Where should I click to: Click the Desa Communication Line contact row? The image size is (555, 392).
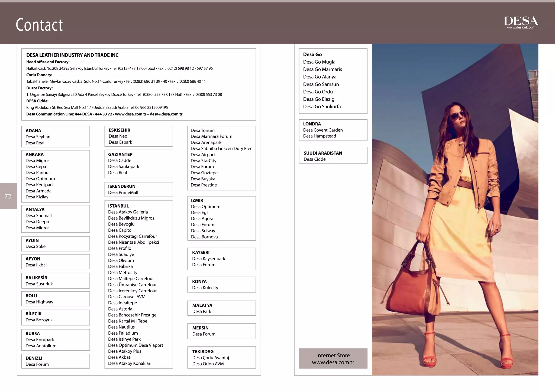(104, 114)
